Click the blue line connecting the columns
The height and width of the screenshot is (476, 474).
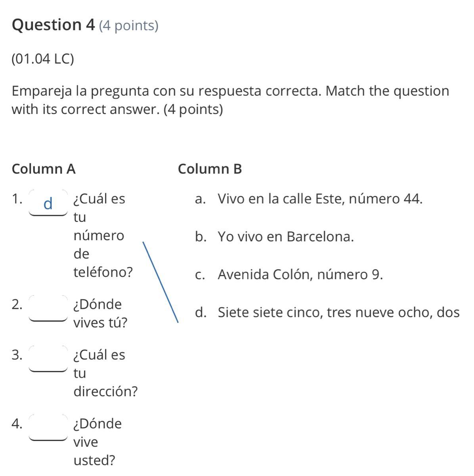pos(161,282)
